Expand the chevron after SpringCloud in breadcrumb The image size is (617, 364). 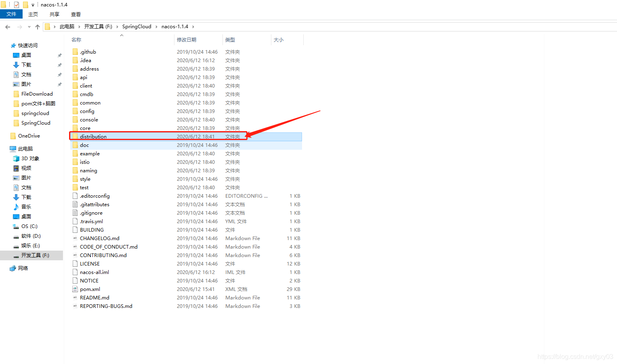pos(156,27)
